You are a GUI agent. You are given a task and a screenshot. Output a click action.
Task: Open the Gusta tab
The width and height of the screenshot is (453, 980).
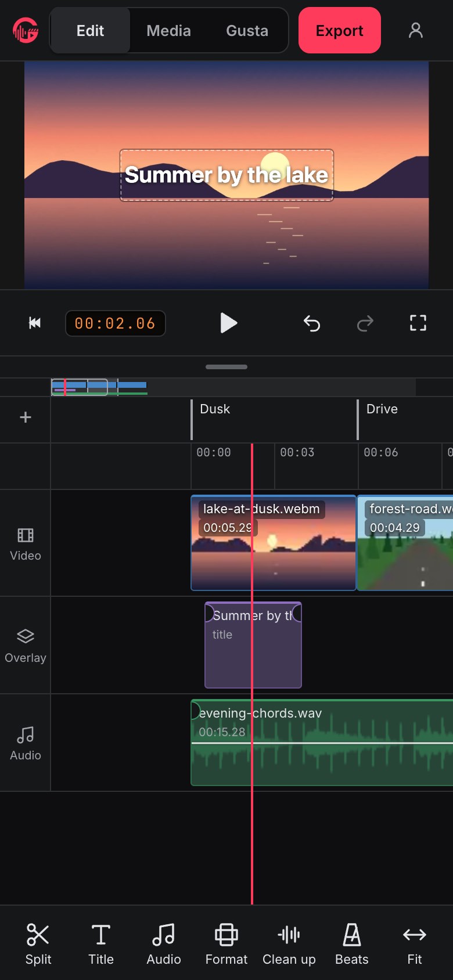(x=247, y=30)
